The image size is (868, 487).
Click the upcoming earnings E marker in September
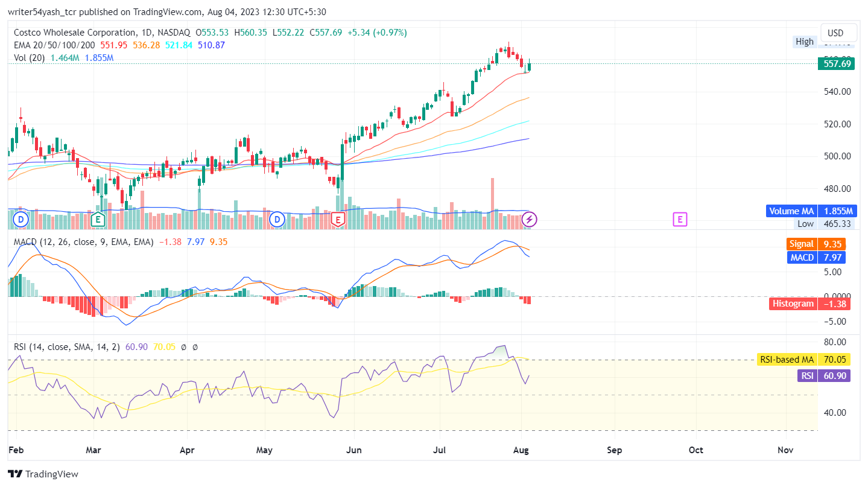click(x=680, y=220)
